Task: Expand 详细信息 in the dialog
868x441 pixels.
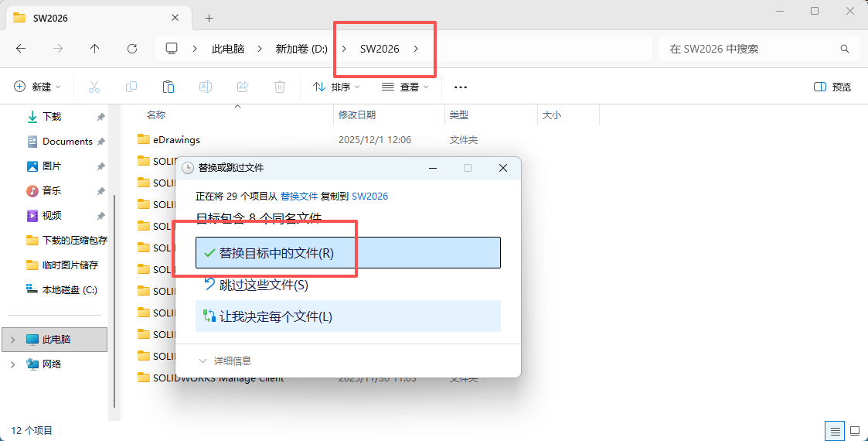Action: tap(225, 361)
